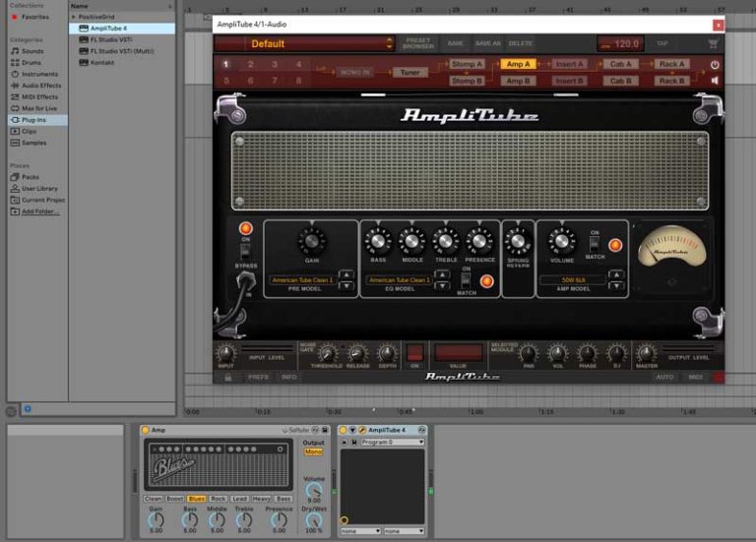The width and height of the screenshot is (756, 542).
Task: Open Program 0 dropdown
Action: 393,443
